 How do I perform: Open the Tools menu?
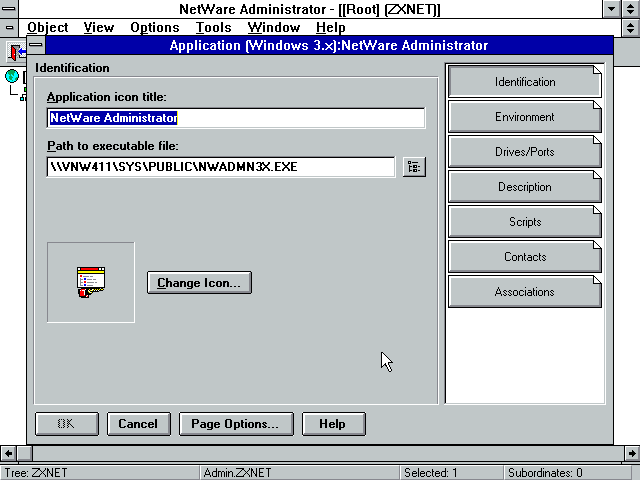[x=213, y=27]
